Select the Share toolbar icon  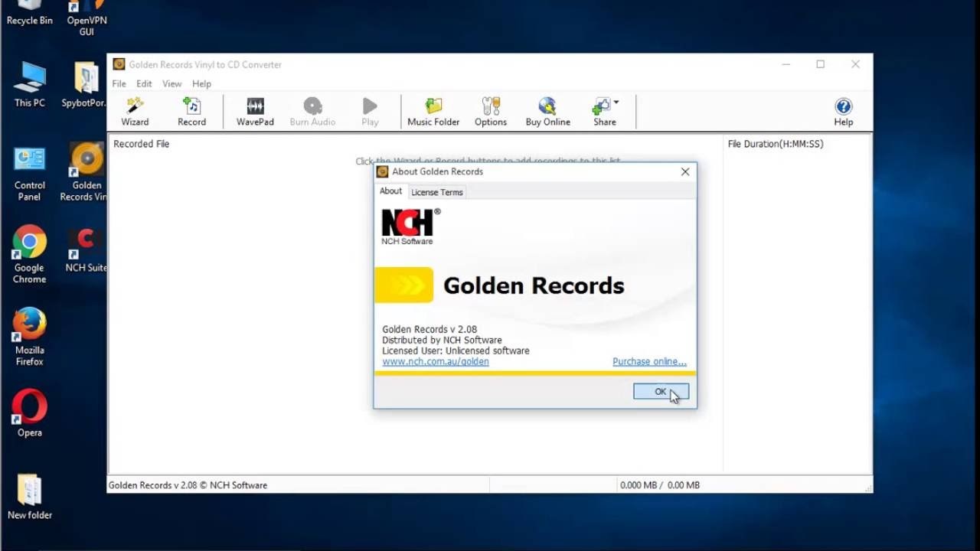[x=604, y=112]
